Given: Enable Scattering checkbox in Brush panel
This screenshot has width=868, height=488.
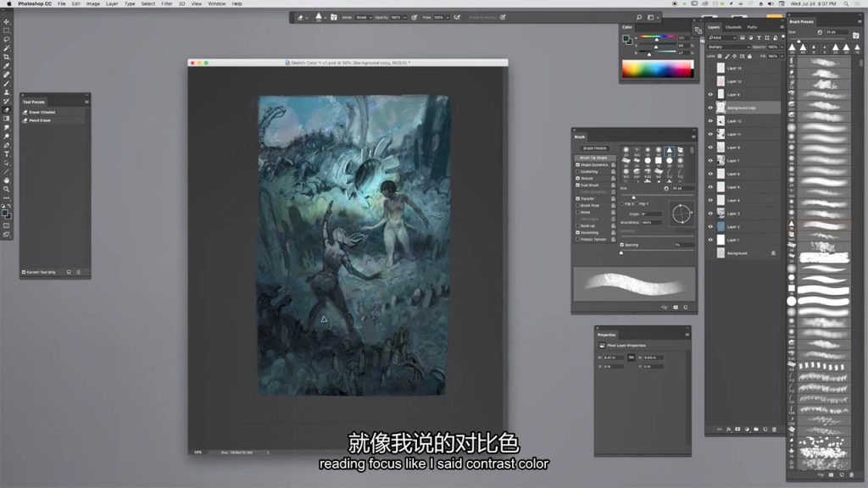Looking at the screenshot, I should pos(578,171).
